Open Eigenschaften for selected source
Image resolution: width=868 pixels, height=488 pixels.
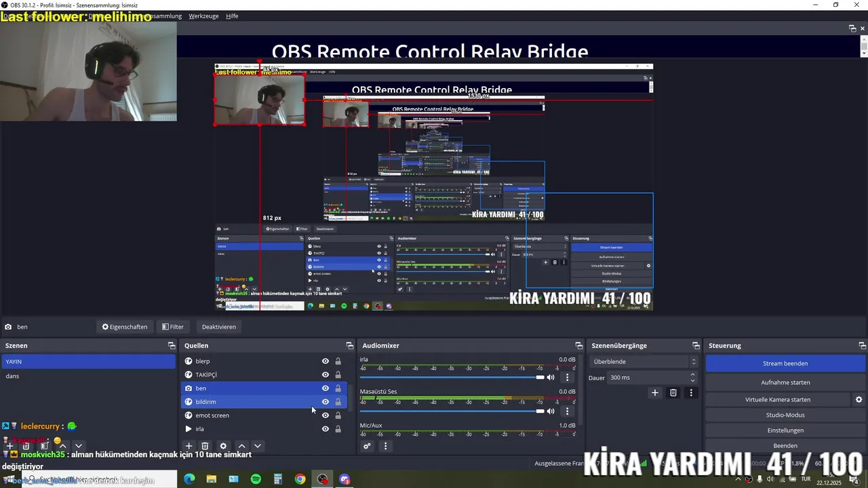(x=125, y=327)
